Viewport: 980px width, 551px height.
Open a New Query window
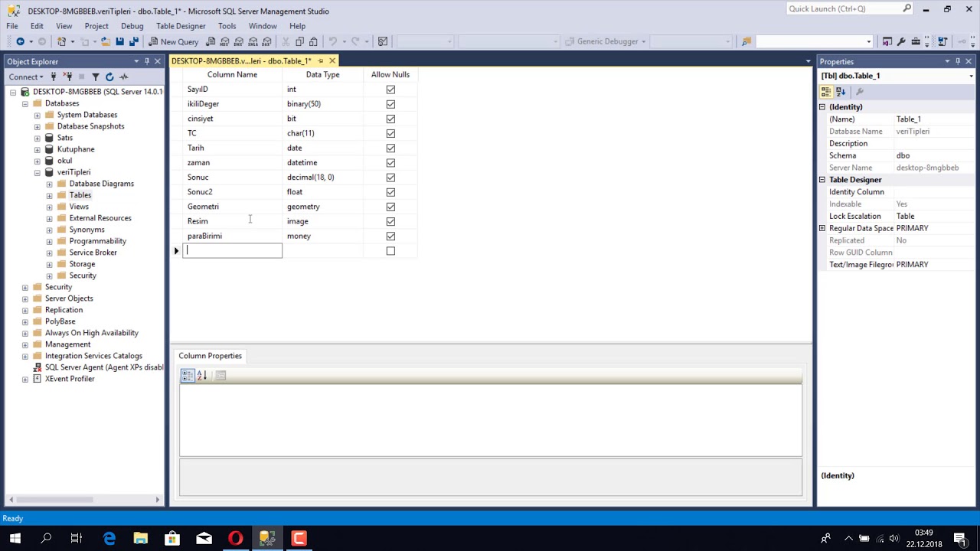point(174,41)
